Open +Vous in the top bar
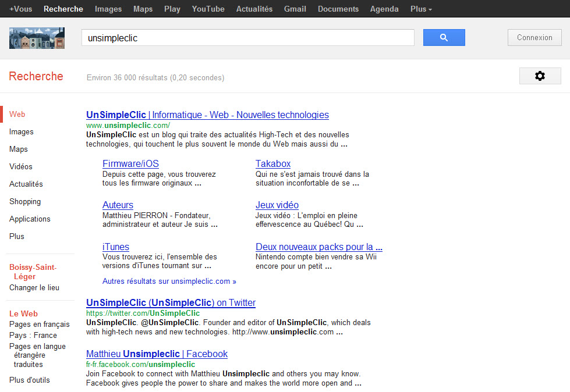Image resolution: width=570 pixels, height=392 pixels. (x=21, y=9)
